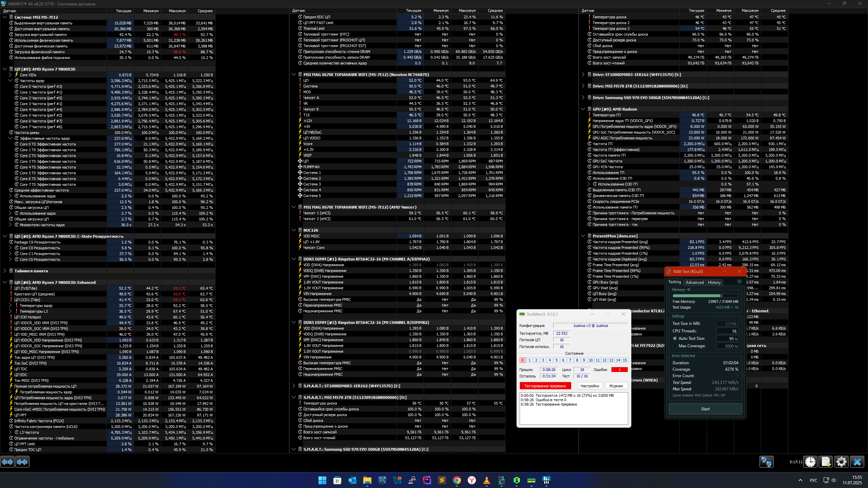
Task: Click the log file icon with green plus
Action: [x=826, y=462]
